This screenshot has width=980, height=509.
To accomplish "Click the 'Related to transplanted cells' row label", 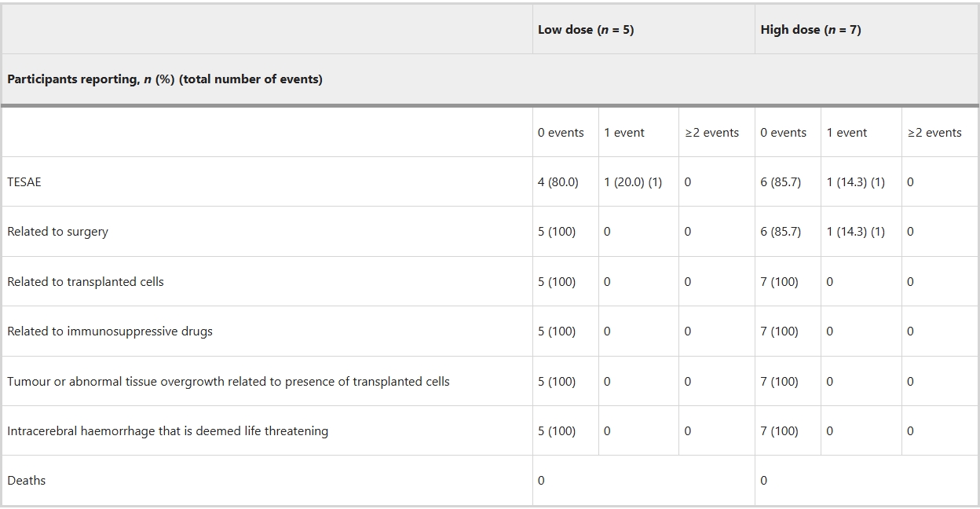I will [86, 282].
